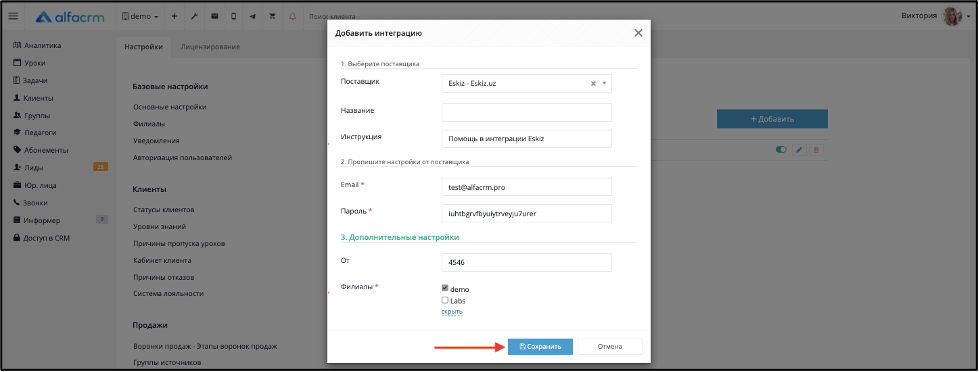The image size is (979, 372).
Task: Open the wrench settings icon
Action: click(x=194, y=16)
